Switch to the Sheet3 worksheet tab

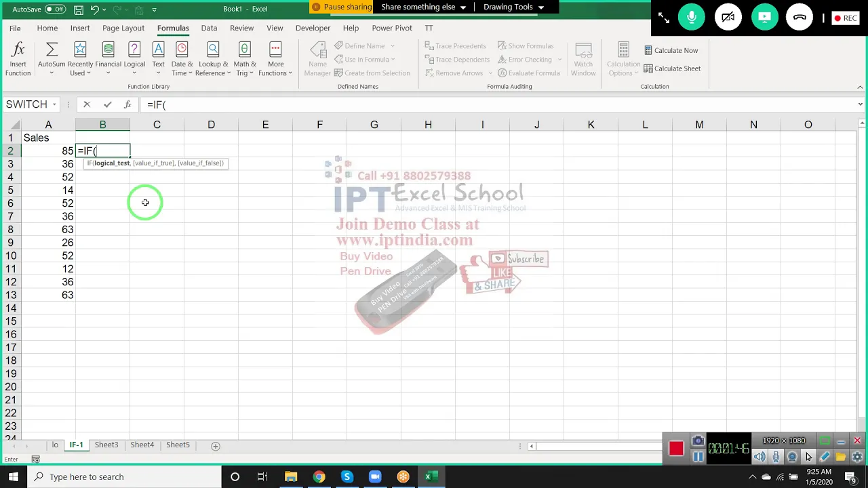pos(106,445)
